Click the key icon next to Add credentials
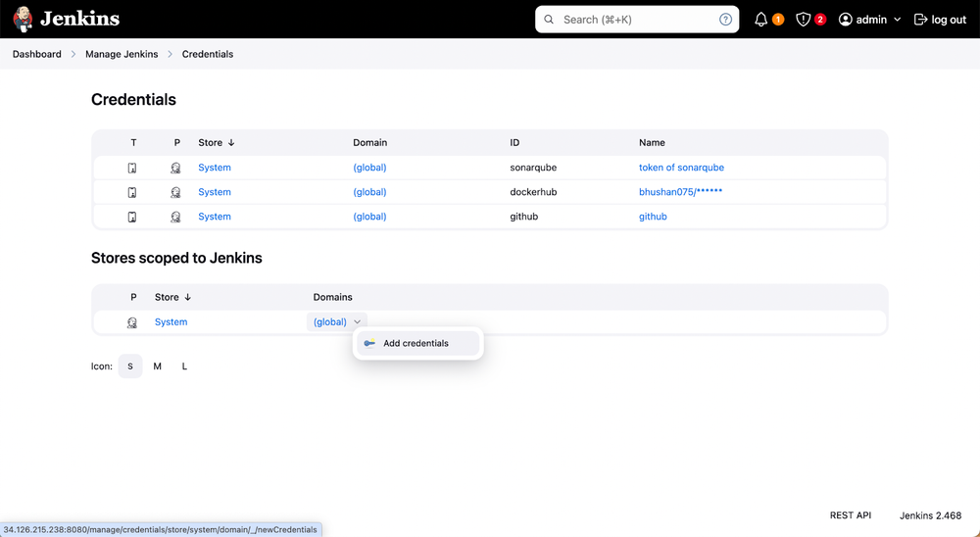The height and width of the screenshot is (537, 980). click(370, 343)
